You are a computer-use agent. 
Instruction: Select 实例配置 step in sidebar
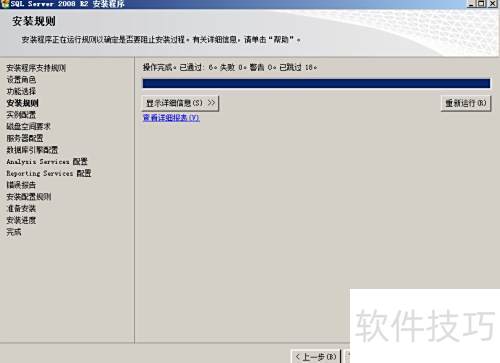click(21, 115)
